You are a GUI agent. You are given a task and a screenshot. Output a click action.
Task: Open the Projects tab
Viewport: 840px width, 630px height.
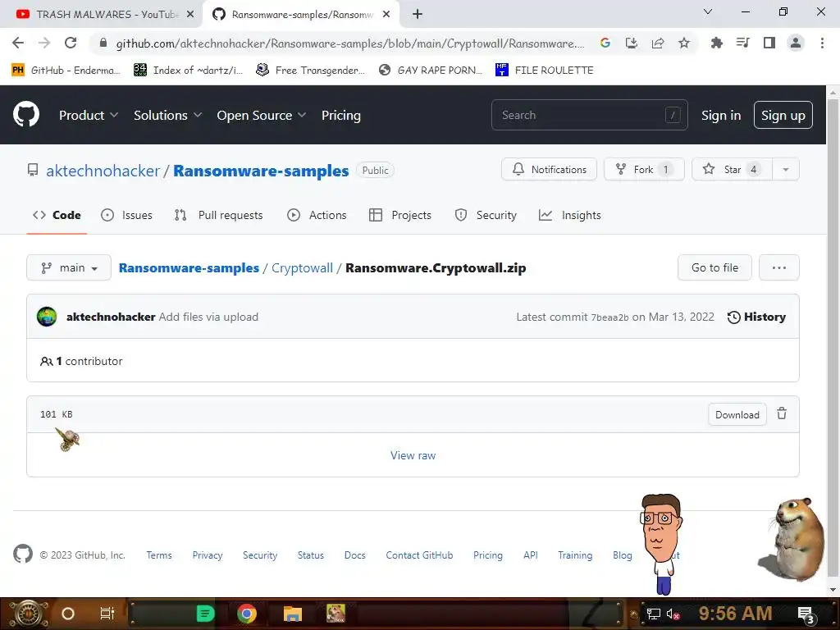point(400,215)
